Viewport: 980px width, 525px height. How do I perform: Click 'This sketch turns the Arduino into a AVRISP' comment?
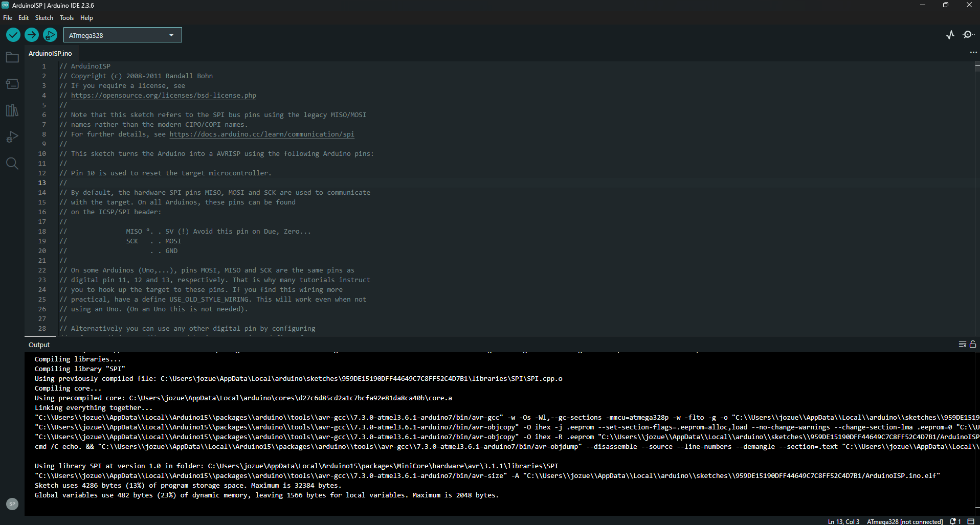216,154
